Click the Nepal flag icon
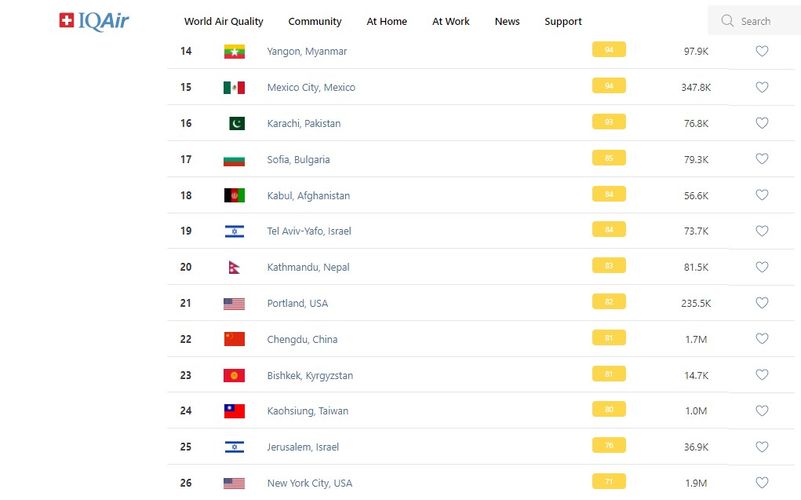The height and width of the screenshot is (500, 801). click(x=234, y=268)
